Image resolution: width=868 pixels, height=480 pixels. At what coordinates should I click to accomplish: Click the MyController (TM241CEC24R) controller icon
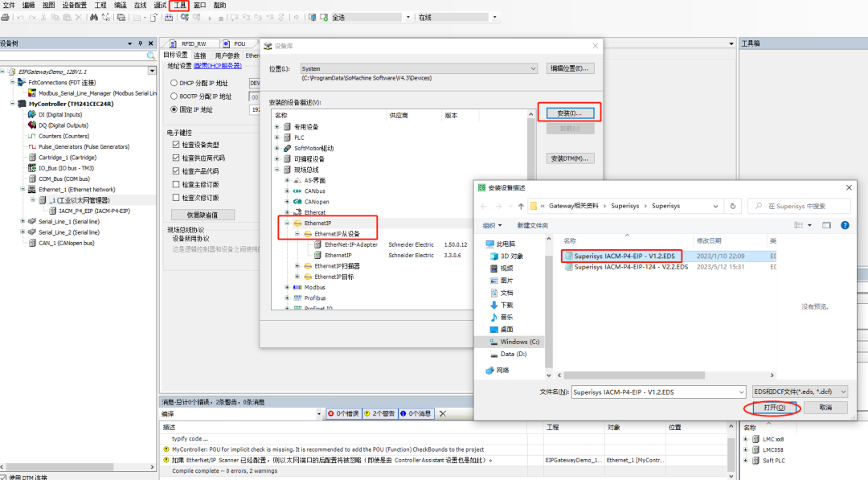(x=23, y=104)
